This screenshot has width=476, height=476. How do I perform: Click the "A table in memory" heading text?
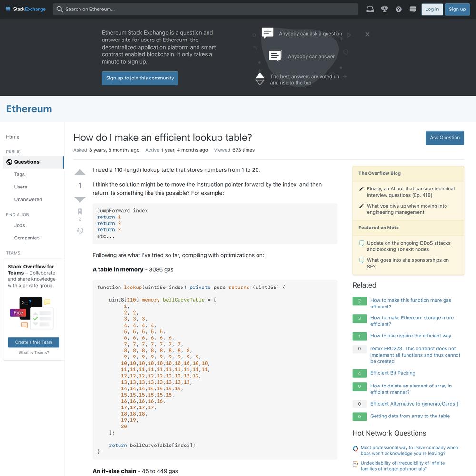click(x=118, y=269)
